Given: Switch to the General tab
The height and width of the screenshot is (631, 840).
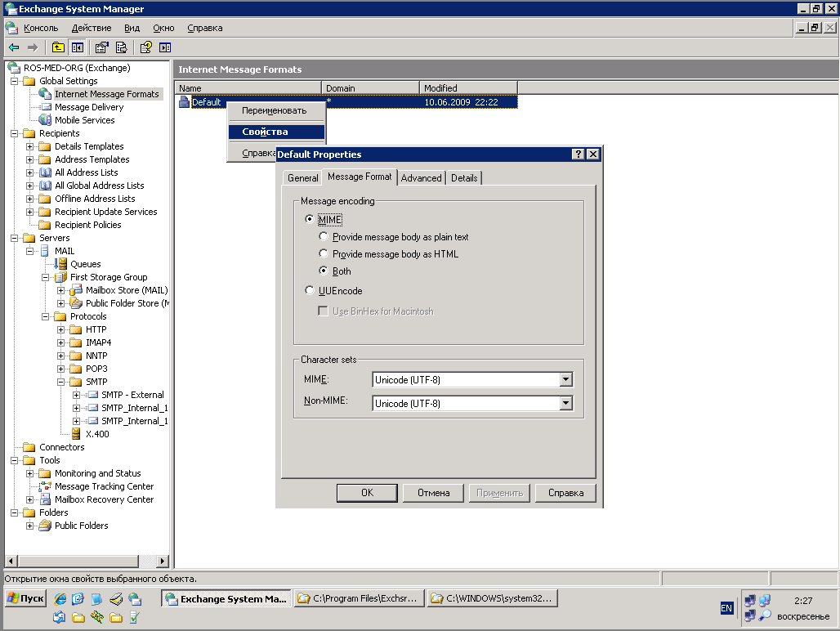Looking at the screenshot, I should 302,178.
